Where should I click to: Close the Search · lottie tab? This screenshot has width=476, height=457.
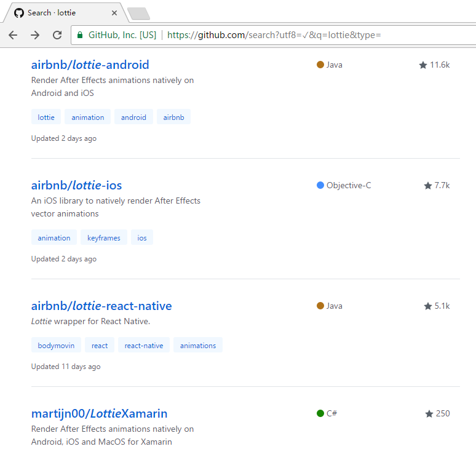114,13
